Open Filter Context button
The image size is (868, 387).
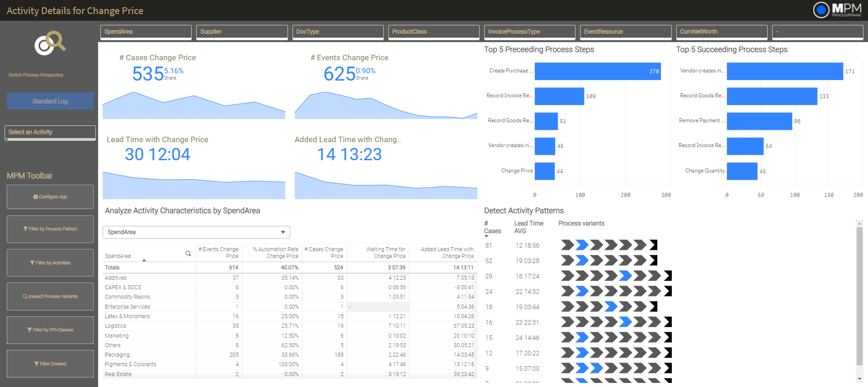[50, 364]
